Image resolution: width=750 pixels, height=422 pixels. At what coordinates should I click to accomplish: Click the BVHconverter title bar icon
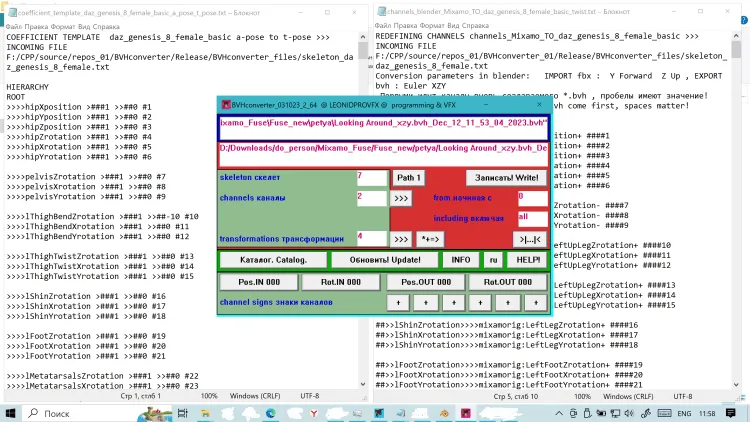pos(226,105)
